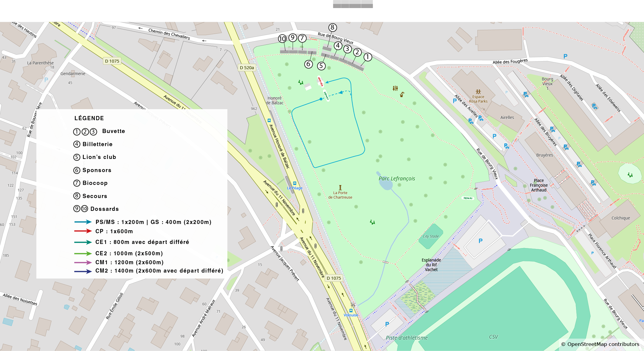Click the red ARRIVÉE finish banner
The width and height of the screenshot is (644, 351).
click(320, 81)
